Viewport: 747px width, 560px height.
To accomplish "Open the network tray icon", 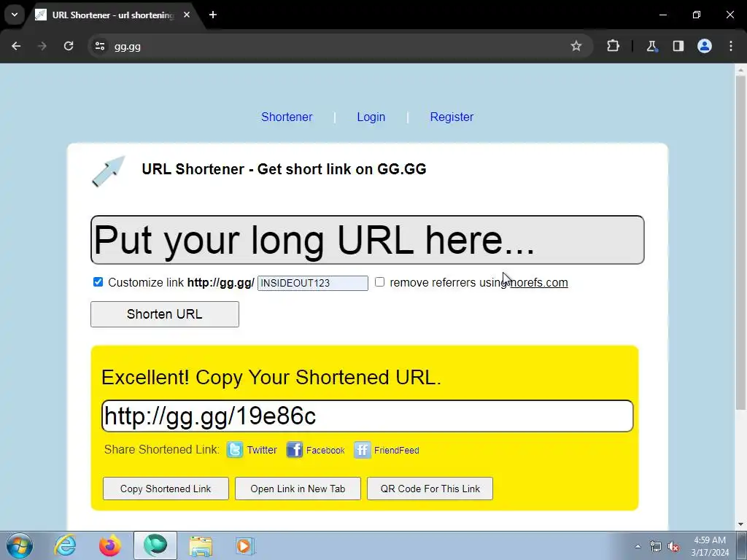I will 656,547.
